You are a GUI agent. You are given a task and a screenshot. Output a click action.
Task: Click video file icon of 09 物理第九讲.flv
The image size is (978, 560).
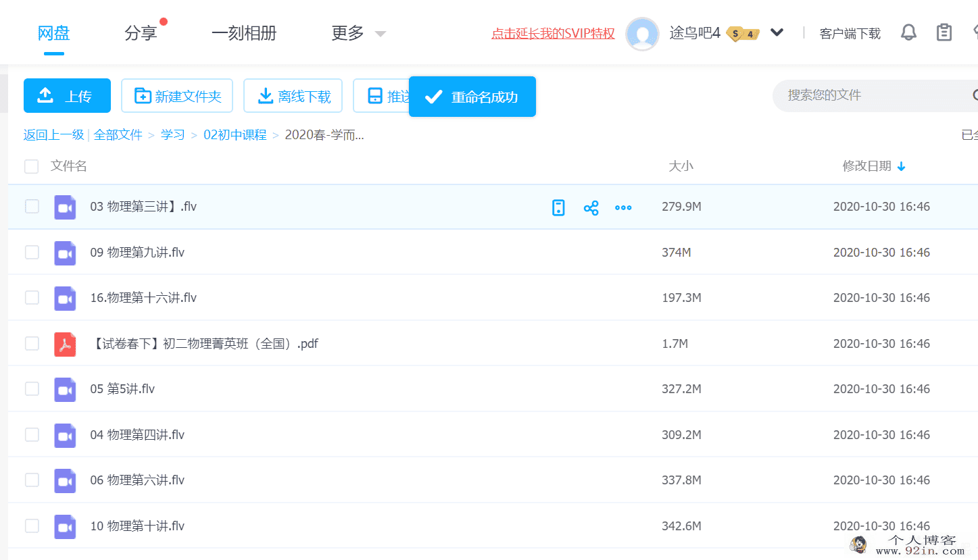click(65, 253)
